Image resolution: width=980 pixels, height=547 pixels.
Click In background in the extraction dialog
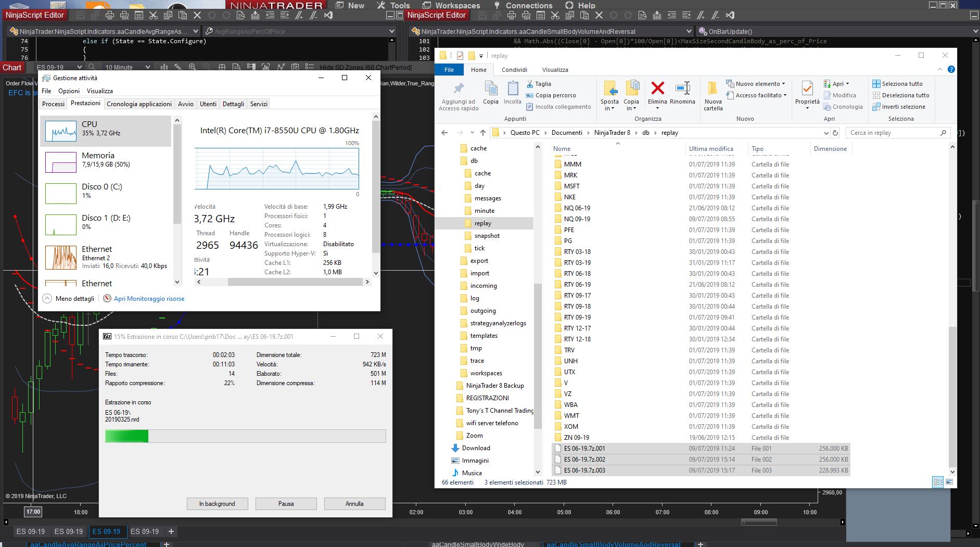217,504
